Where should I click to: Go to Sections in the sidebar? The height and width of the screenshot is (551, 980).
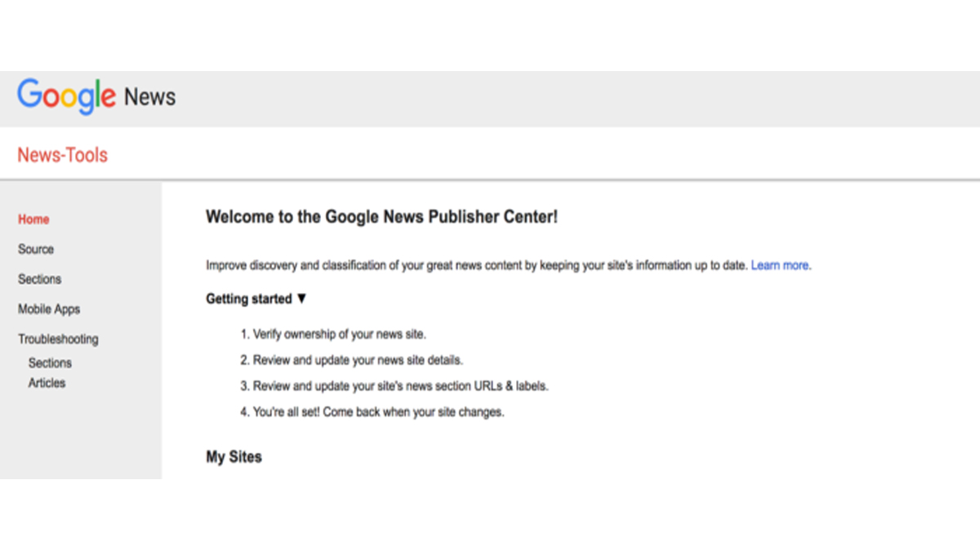pos(39,279)
